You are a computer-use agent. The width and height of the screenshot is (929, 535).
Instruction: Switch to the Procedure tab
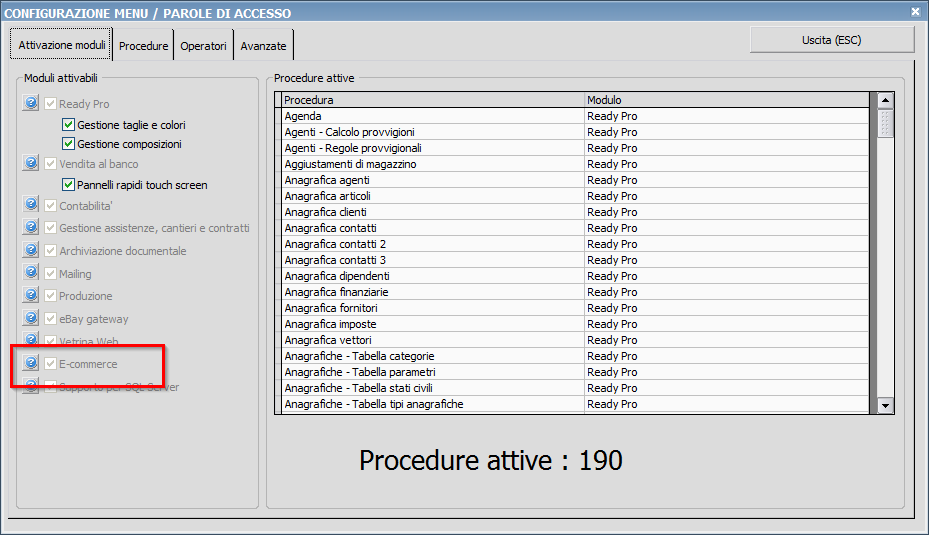[143, 46]
